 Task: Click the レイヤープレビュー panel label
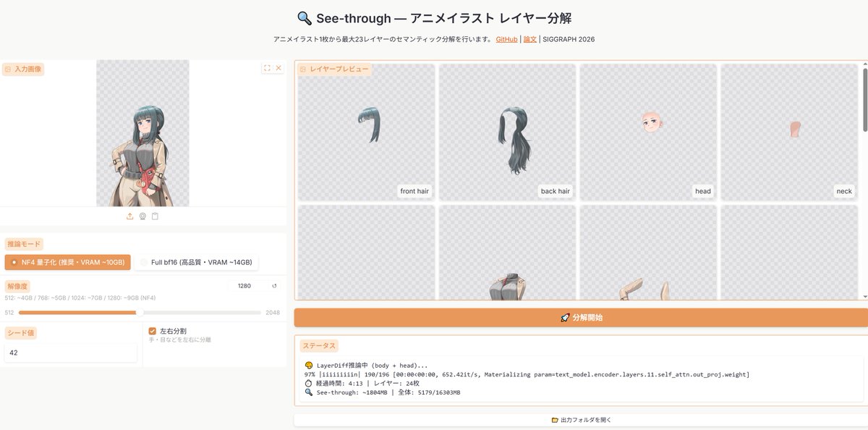coord(335,69)
